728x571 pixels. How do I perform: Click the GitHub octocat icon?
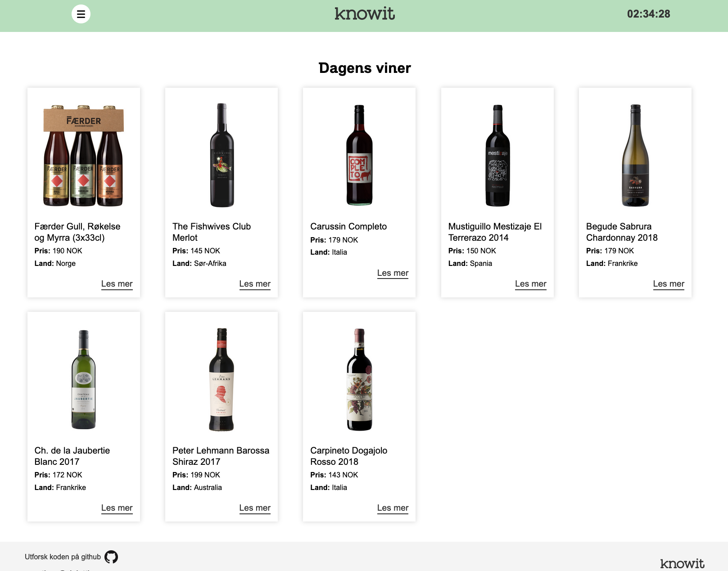click(111, 557)
